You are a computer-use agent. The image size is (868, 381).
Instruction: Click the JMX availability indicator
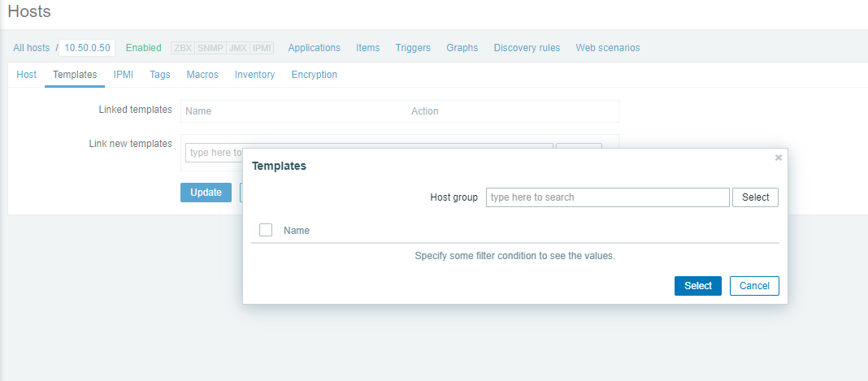coord(237,48)
